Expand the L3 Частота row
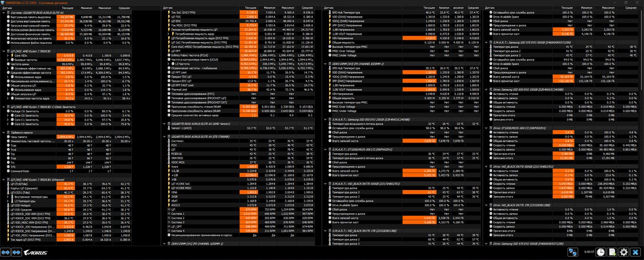 [x=169, y=64]
